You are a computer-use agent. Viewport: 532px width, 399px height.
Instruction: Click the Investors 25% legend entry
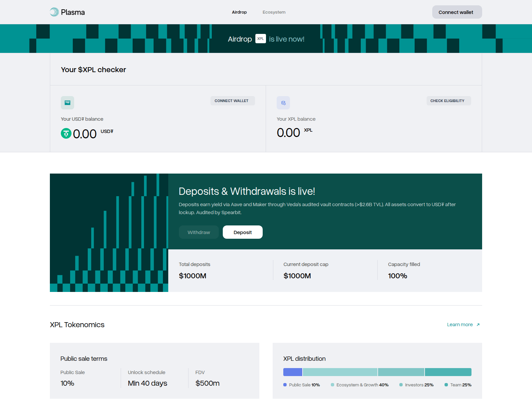417,385
